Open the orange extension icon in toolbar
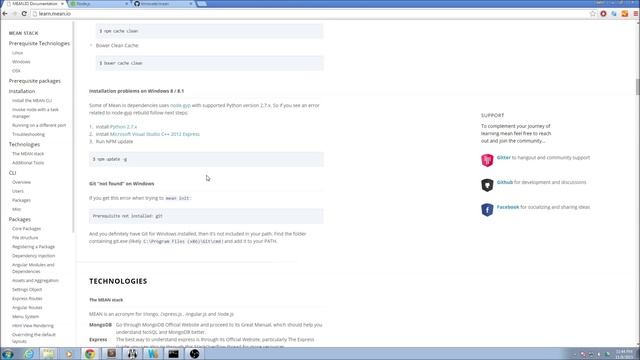This screenshot has width=640, height=360. [x=624, y=13]
